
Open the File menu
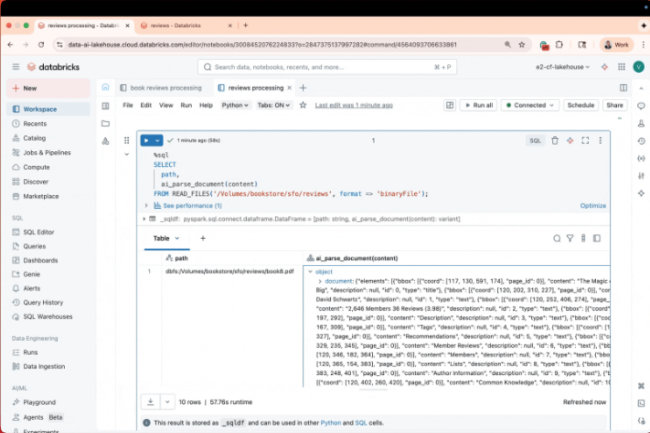127,105
